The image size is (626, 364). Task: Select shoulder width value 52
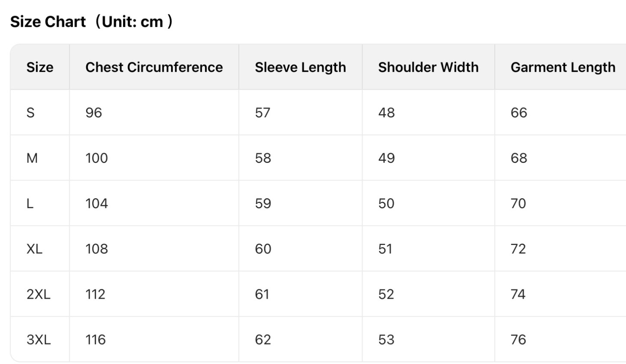tap(386, 294)
